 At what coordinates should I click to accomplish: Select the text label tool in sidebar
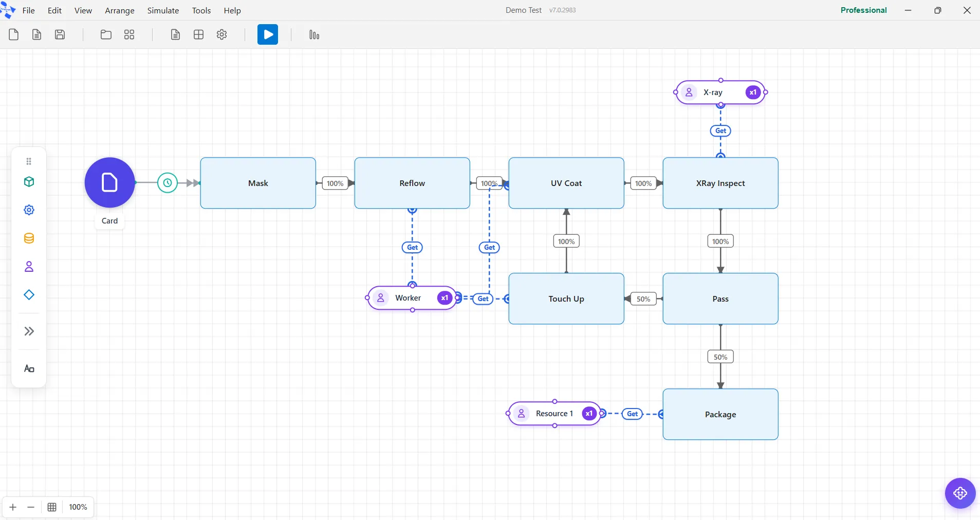(29, 369)
